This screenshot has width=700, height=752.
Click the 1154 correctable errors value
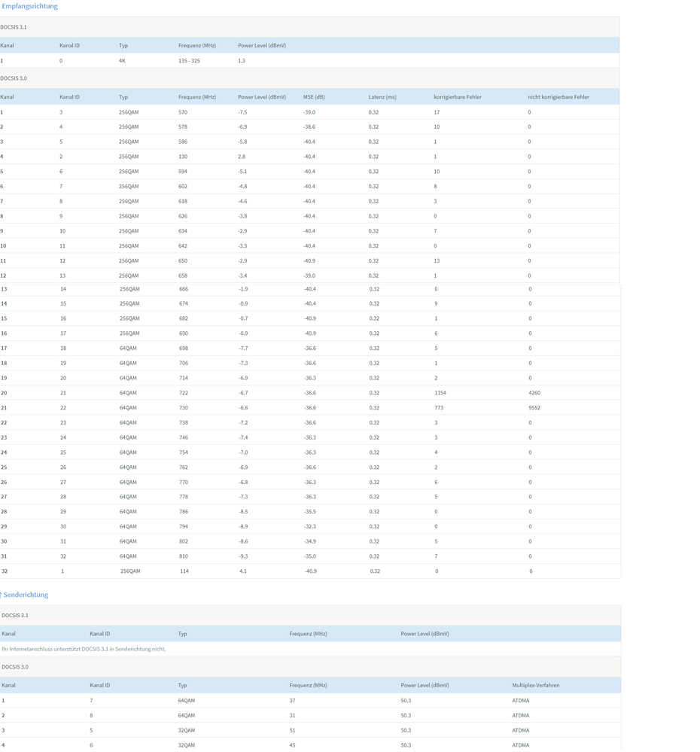coord(440,393)
